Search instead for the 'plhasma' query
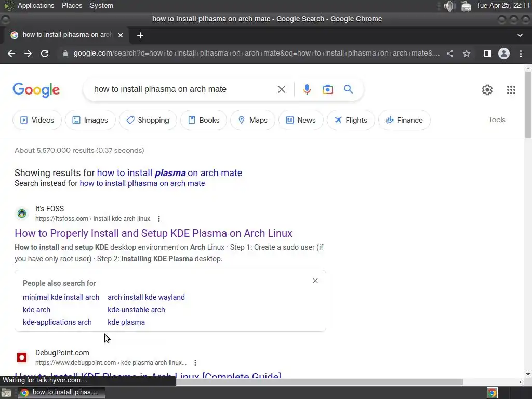 click(142, 183)
